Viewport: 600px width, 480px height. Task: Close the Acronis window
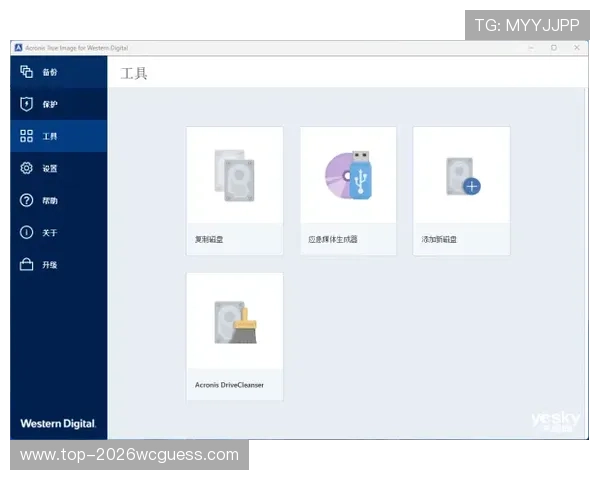pyautogui.click(x=577, y=48)
